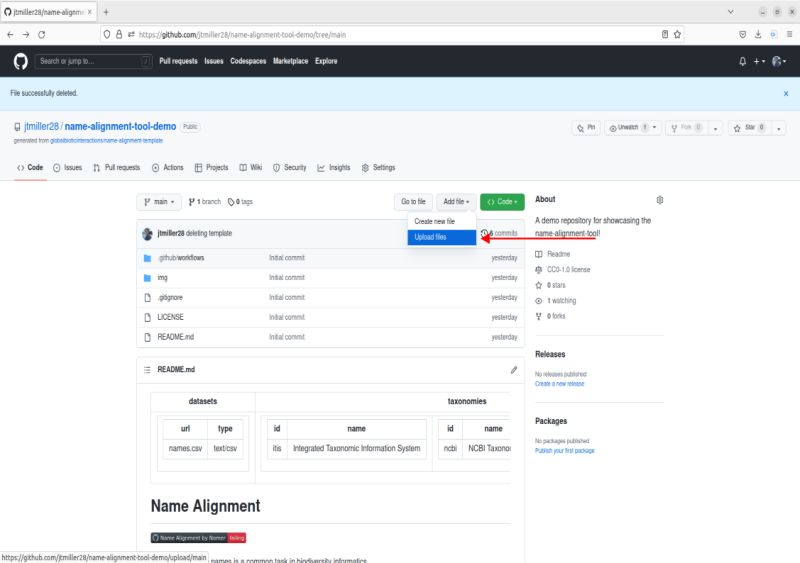Viewport: 800px width, 563px height.
Task: Open the Unwatch dropdown
Action: pos(633,128)
